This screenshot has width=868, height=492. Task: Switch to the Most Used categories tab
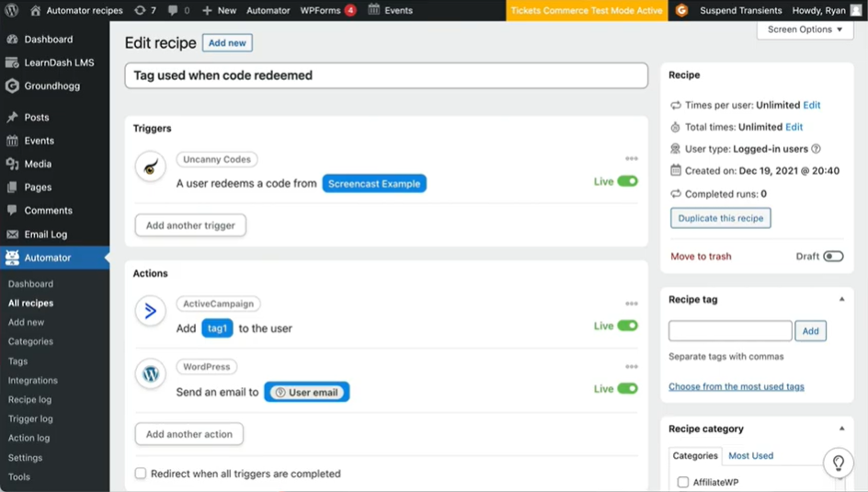click(750, 455)
